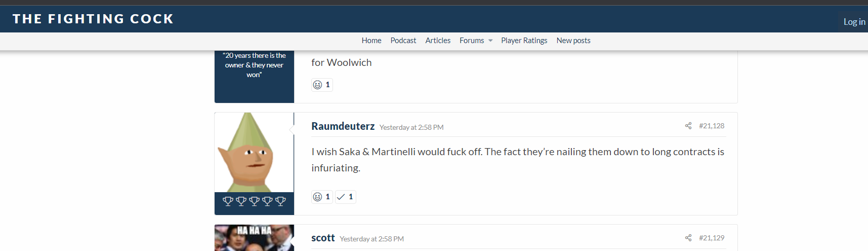The height and width of the screenshot is (251, 868).
Task: Open the Podcast page
Action: point(403,41)
